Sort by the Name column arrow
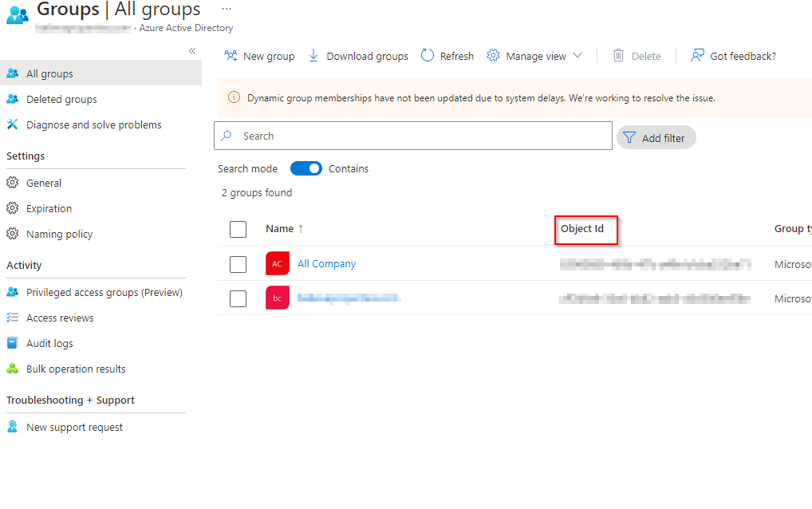Screen dimensions: 812x509 pos(301,229)
